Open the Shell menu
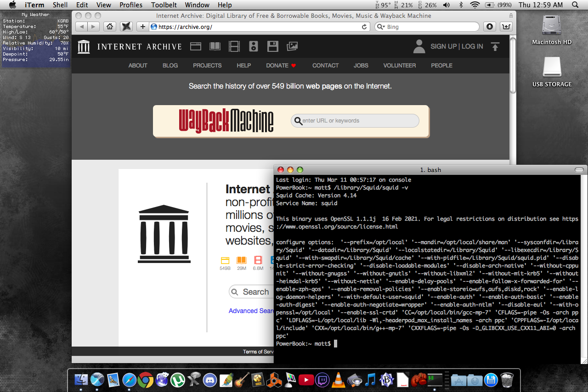Viewport: 588px width, 392px height. 60,5
